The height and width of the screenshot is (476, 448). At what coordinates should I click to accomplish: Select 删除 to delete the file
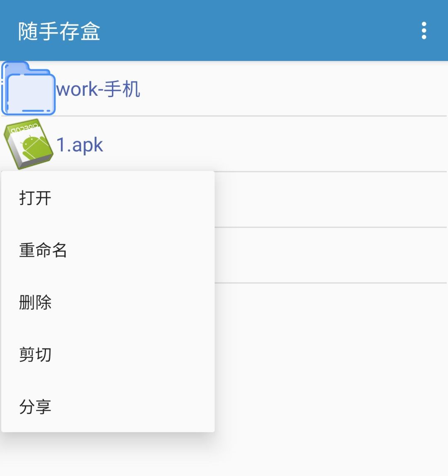point(108,302)
